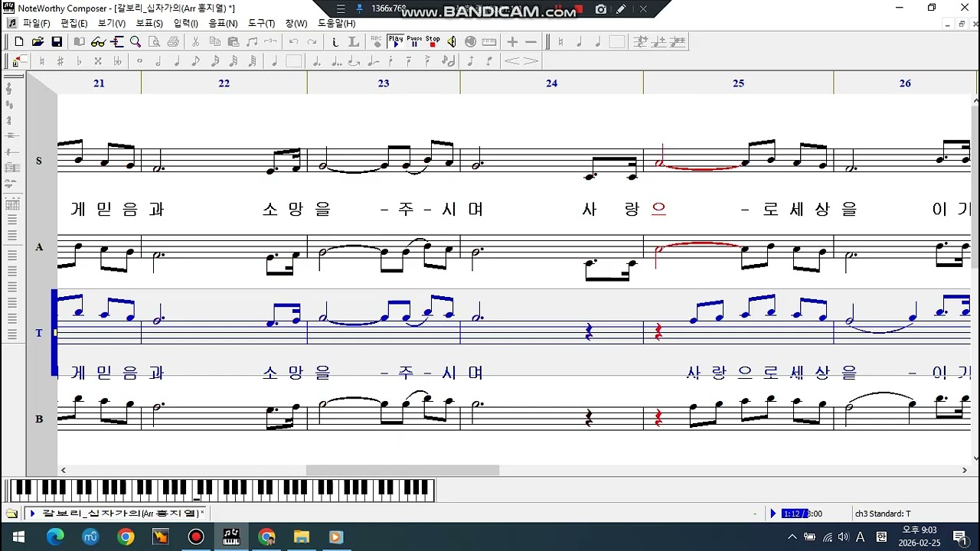
Task: Select the S staff label
Action: 39,161
